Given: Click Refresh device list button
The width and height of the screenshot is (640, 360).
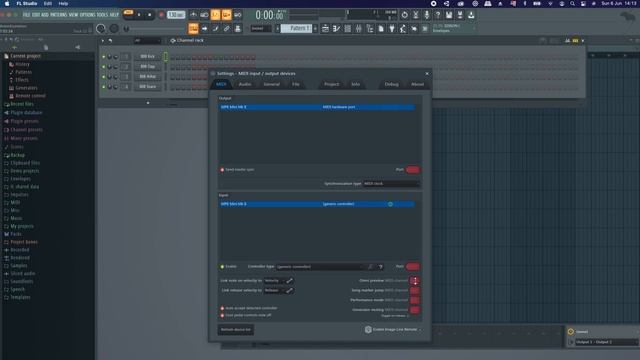Looking at the screenshot, I should coord(236,329).
